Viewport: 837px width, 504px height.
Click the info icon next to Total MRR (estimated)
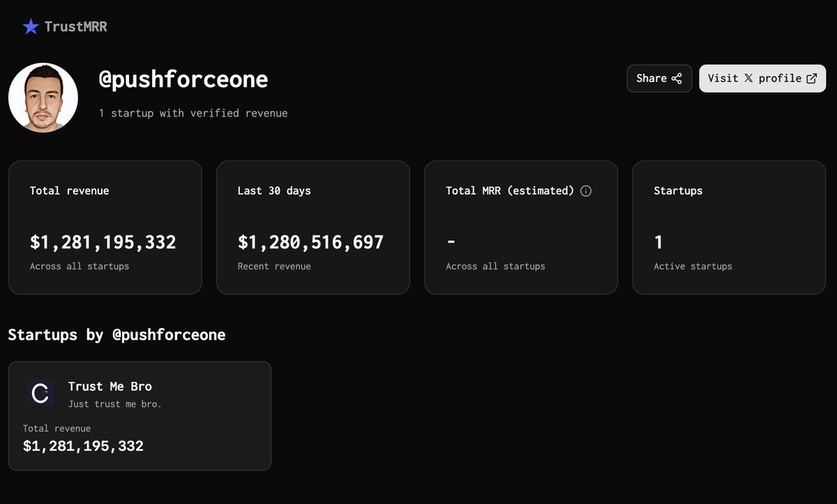point(586,191)
